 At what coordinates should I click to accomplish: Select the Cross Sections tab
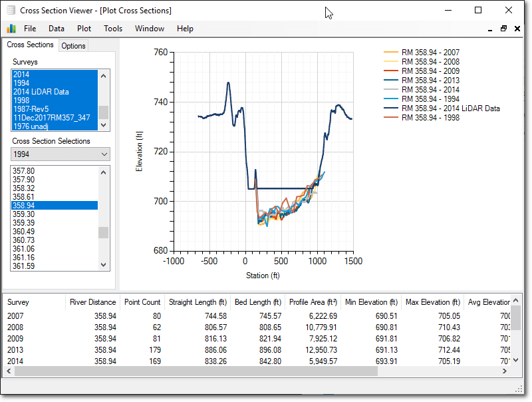click(30, 45)
